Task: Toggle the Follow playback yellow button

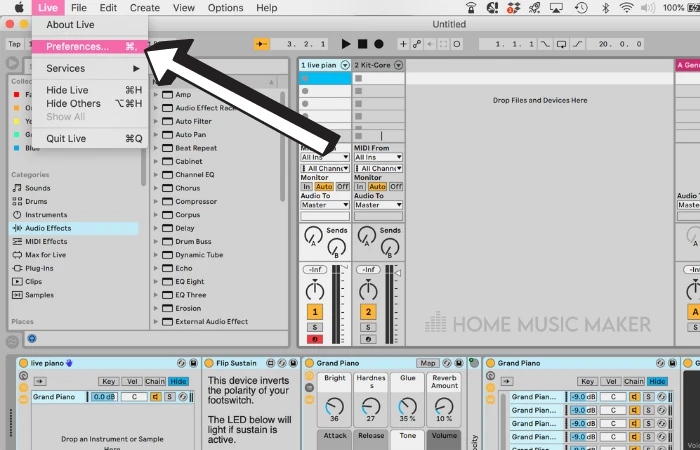Action: click(x=262, y=44)
